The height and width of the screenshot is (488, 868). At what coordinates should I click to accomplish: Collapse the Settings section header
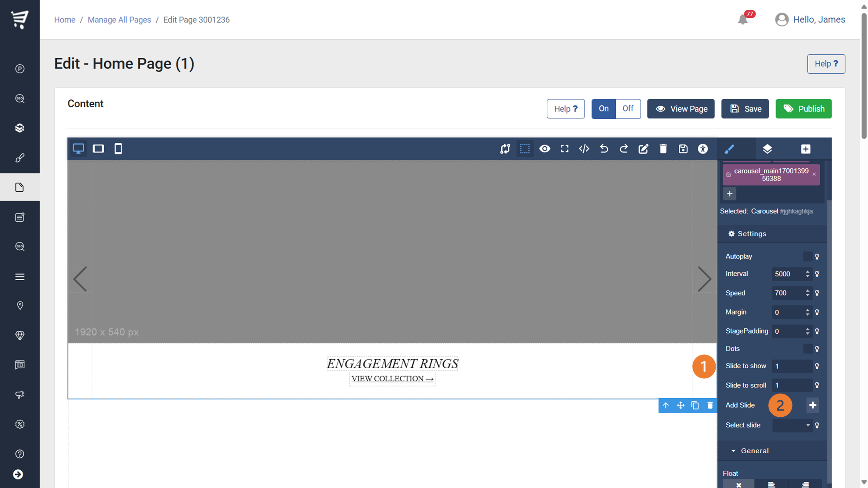[752, 234]
